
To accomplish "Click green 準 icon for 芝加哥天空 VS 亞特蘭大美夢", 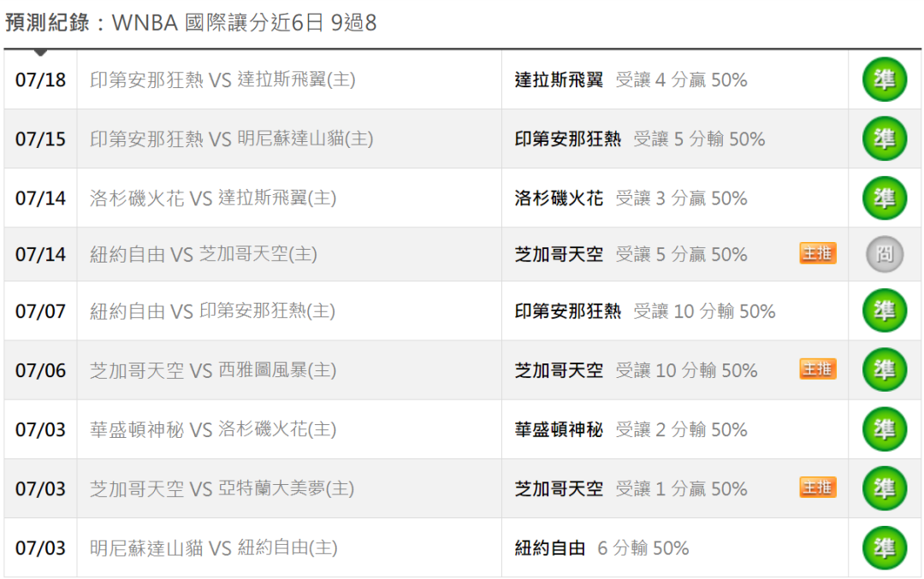I will (x=885, y=488).
